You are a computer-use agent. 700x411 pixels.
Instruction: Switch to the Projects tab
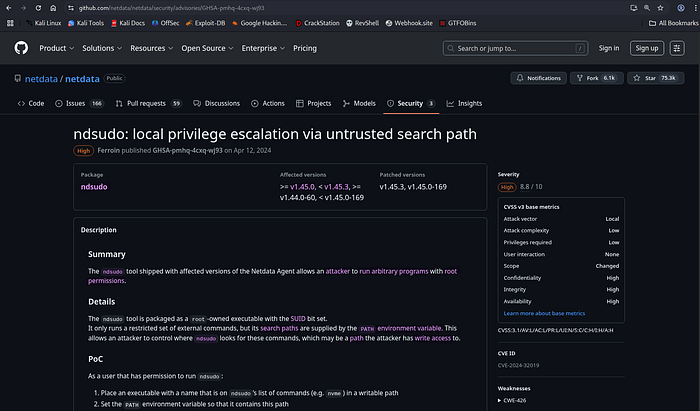click(313, 104)
